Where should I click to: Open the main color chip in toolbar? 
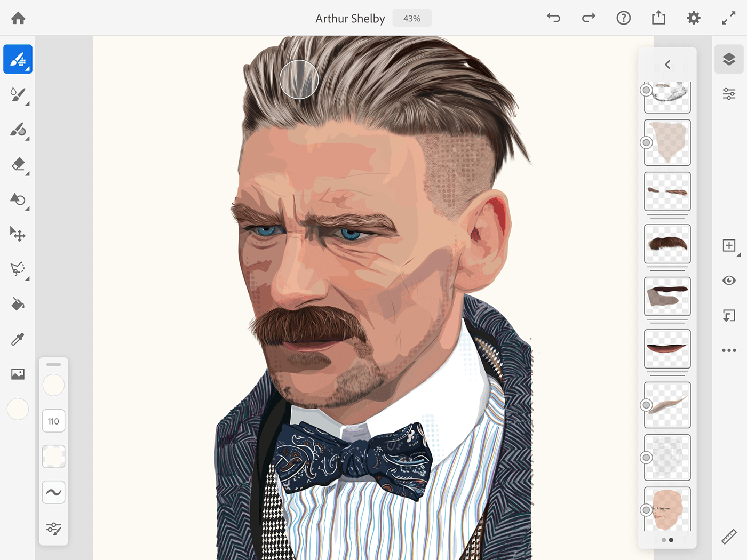[x=18, y=409]
